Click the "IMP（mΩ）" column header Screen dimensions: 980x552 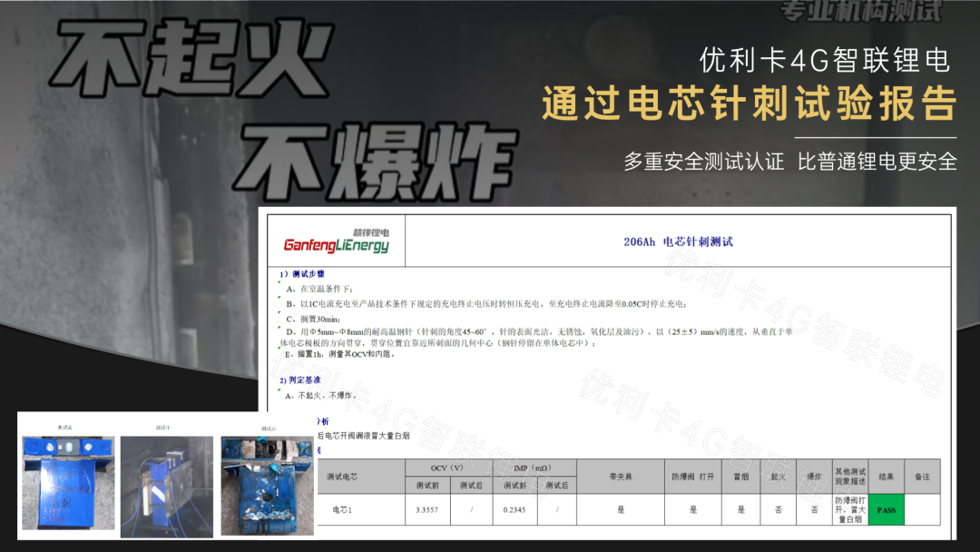pos(534,468)
